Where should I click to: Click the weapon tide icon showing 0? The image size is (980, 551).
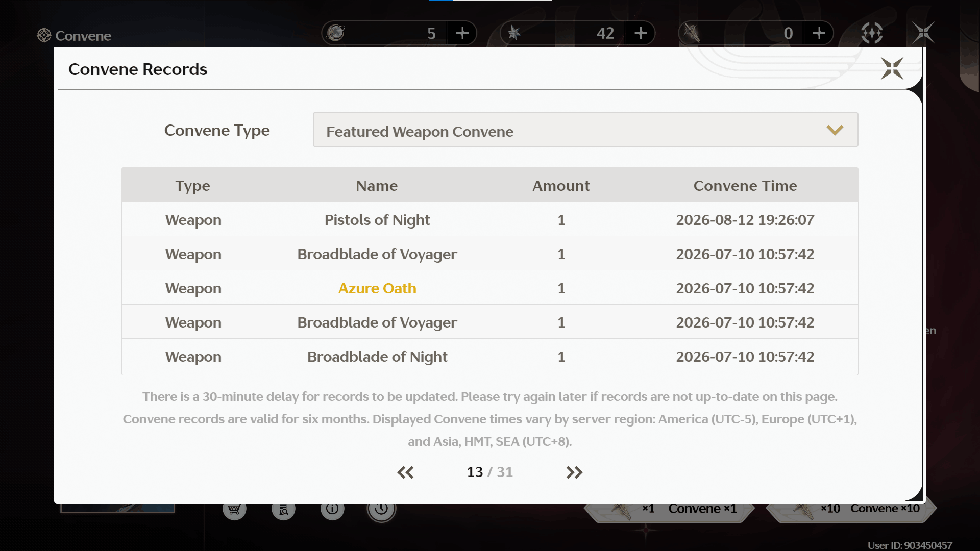(692, 33)
